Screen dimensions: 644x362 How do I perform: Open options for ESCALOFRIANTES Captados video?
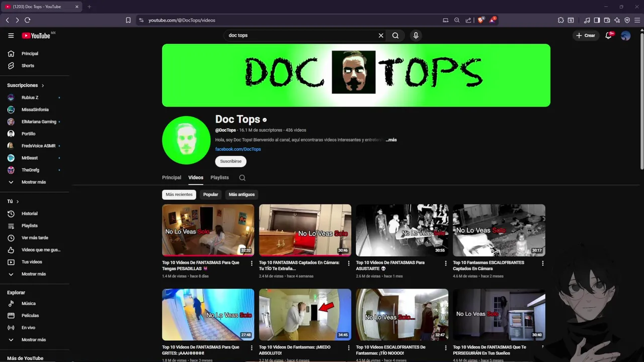coord(542,263)
